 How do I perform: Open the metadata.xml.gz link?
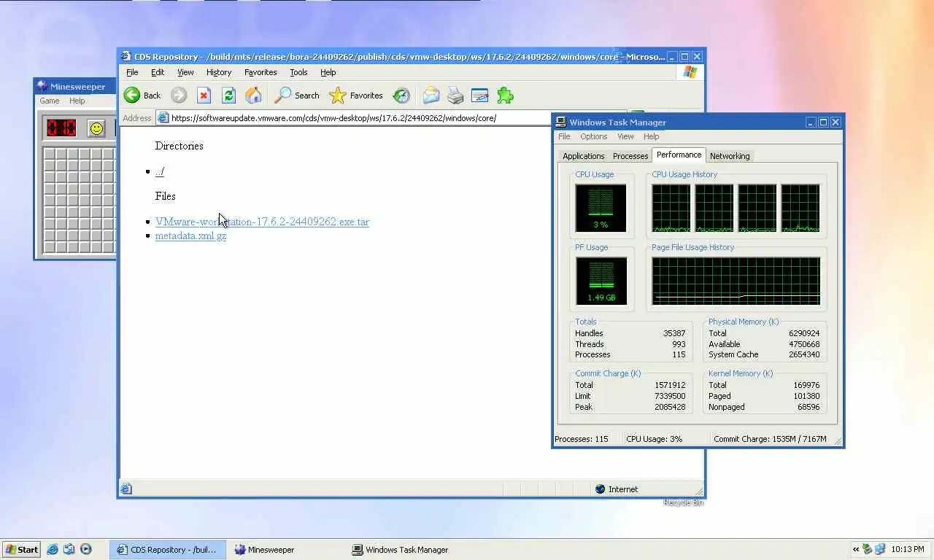[x=190, y=236]
